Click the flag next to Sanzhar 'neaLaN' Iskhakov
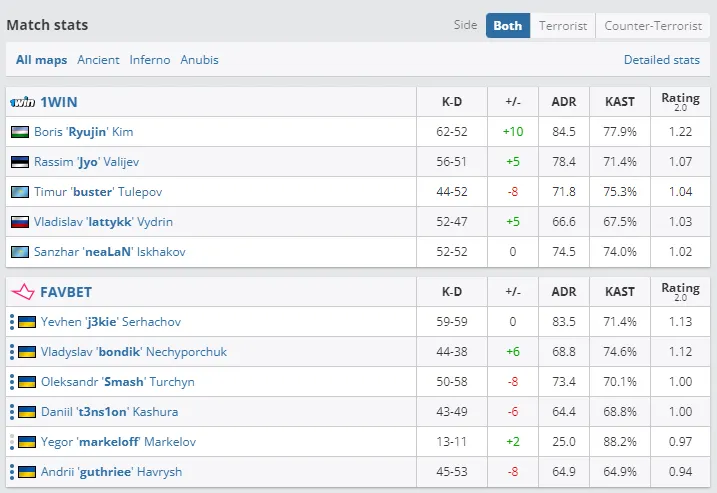The image size is (717, 493). (20, 252)
